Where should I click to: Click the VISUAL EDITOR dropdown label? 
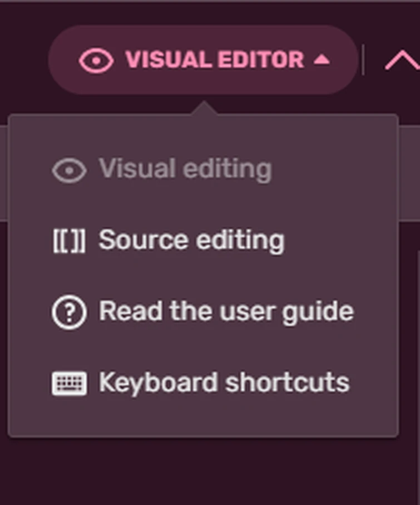pyautogui.click(x=214, y=60)
